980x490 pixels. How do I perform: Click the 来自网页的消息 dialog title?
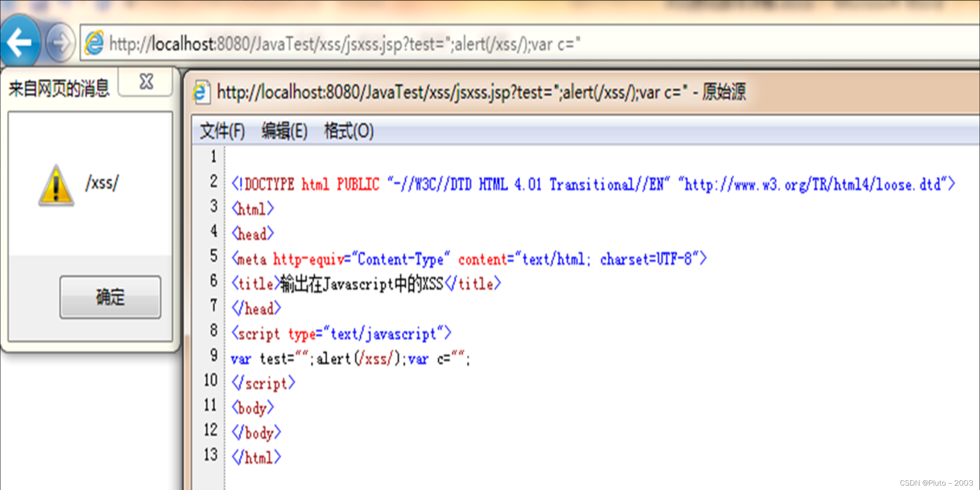(x=59, y=89)
